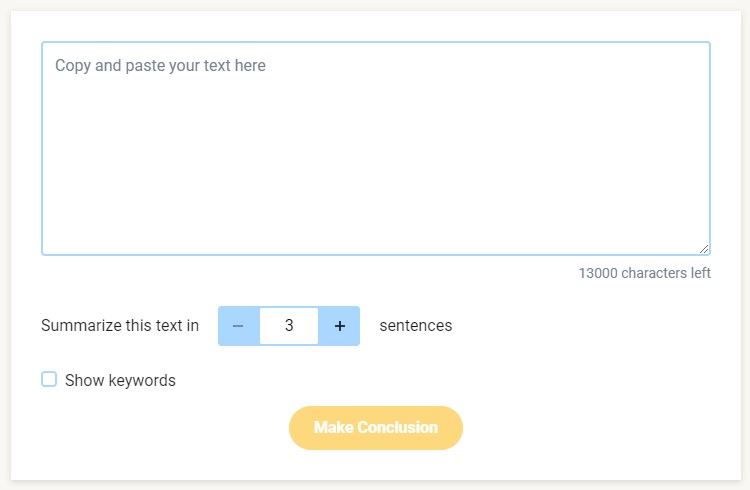Click the '13000 characters left' counter
750x490 pixels.
coord(644,273)
